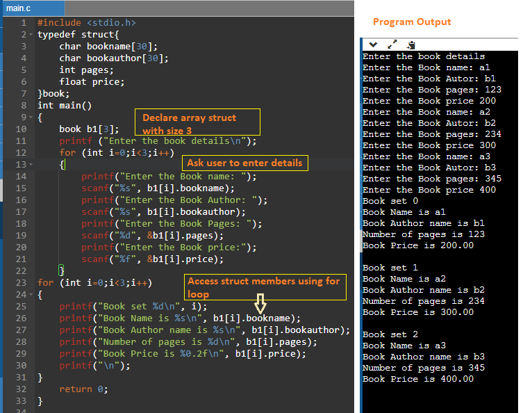This screenshot has width=532, height=413.
Task: Click output line 'Enter the Book Autor: b2'
Action: [x=429, y=123]
